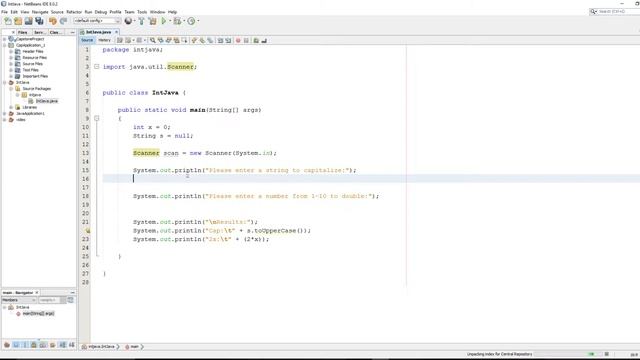Start macro recording with the red dot
The height and width of the screenshot is (360, 640).
238,40
